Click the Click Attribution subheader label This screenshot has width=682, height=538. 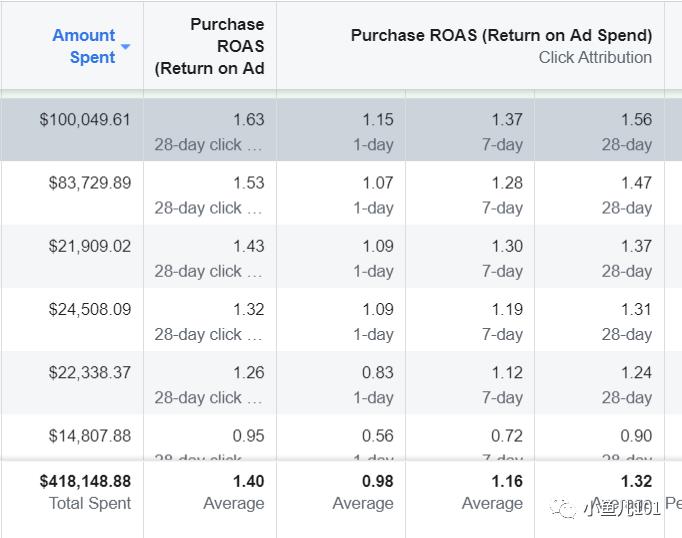click(595, 57)
